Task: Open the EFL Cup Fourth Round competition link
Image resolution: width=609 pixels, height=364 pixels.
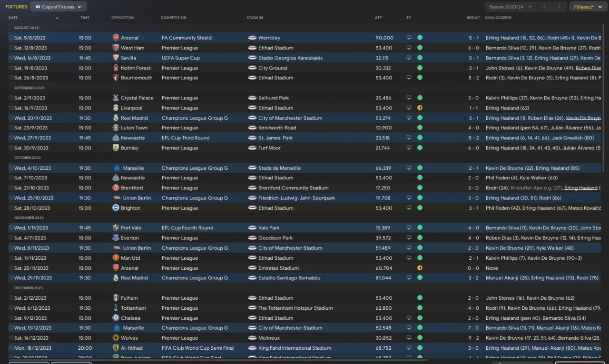Action: coord(187,228)
